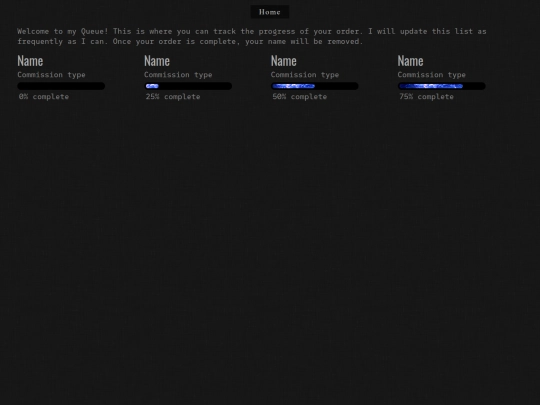Click the "Welcome to my Queue!" paragraph
Screen dimensions: 540x405
click(x=252, y=37)
